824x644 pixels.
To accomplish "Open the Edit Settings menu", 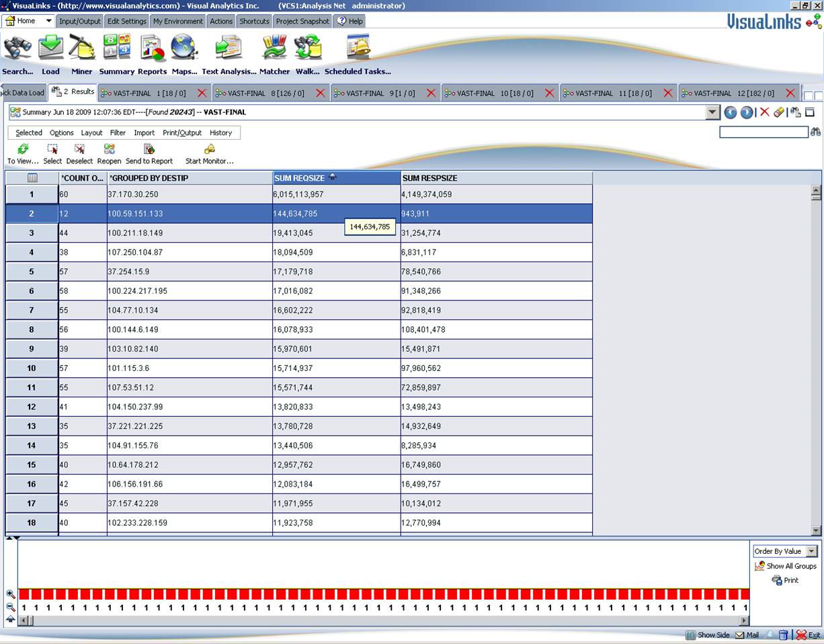I will click(126, 21).
